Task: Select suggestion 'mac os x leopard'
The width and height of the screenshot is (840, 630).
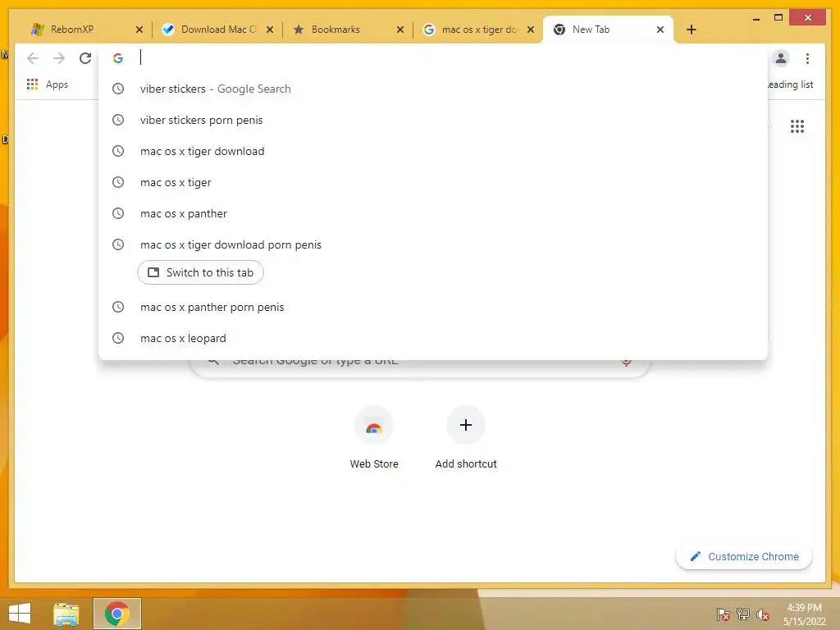Action: pos(433,338)
